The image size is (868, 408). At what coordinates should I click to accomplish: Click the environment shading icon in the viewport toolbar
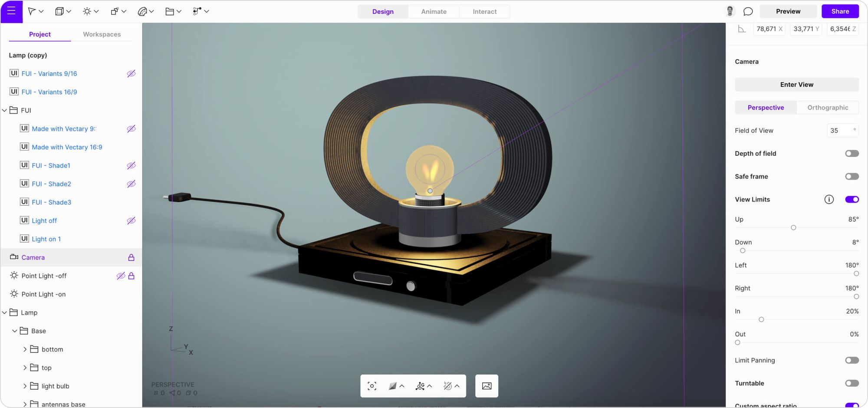pos(393,386)
